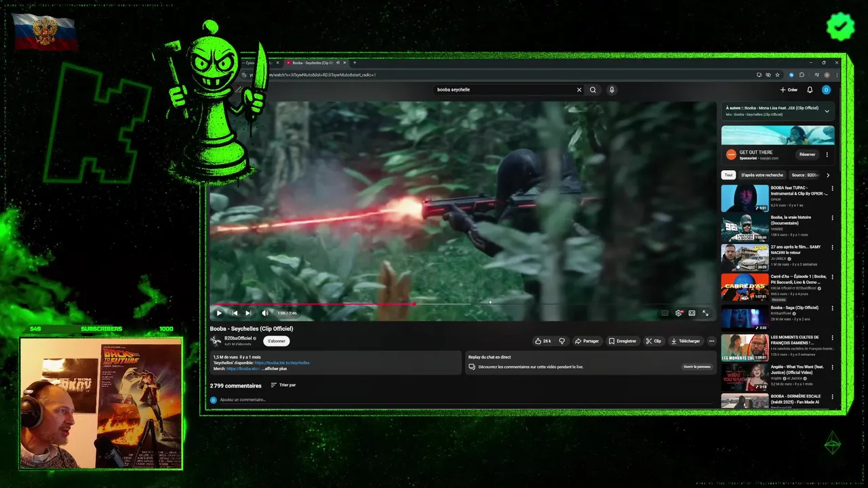Open 27 ans après le film video
Image resolution: width=868 pixels, height=488 pixels.
(x=745, y=257)
